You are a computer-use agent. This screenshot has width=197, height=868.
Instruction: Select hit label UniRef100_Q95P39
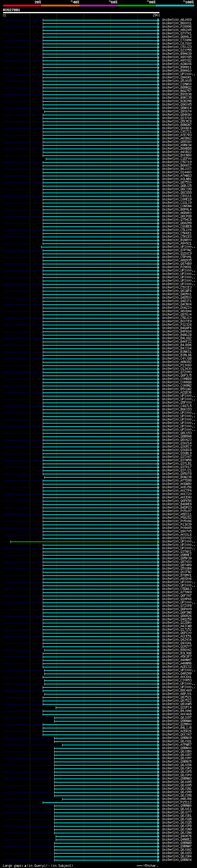(x=177, y=558)
